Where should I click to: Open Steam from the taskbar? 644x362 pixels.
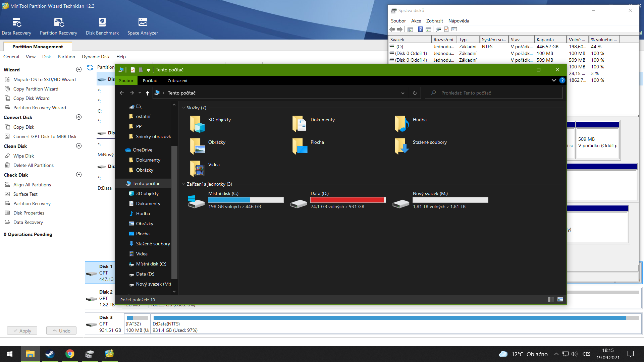(x=50, y=354)
